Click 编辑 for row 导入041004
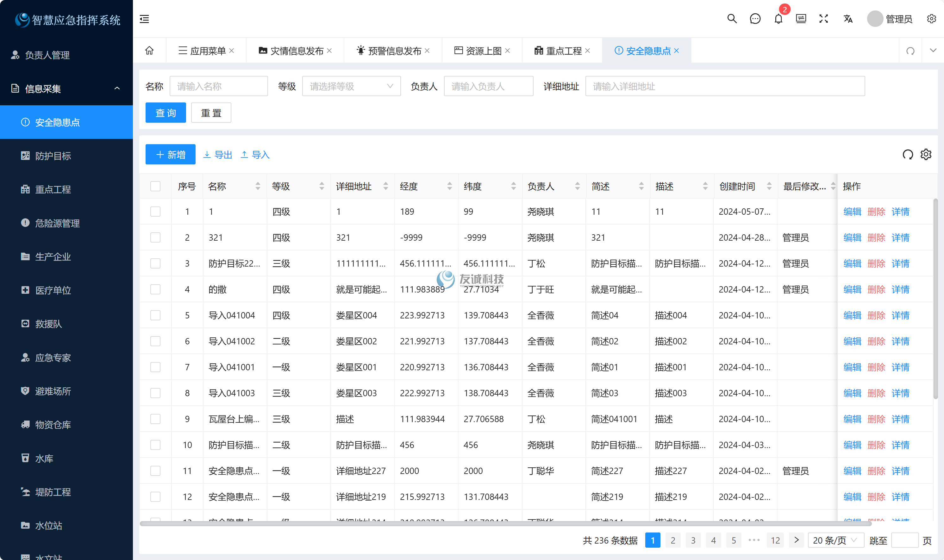 point(852,315)
